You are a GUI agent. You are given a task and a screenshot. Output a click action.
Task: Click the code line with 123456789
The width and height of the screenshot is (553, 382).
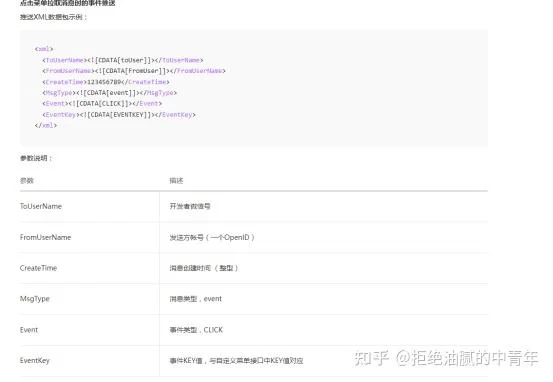(106, 82)
